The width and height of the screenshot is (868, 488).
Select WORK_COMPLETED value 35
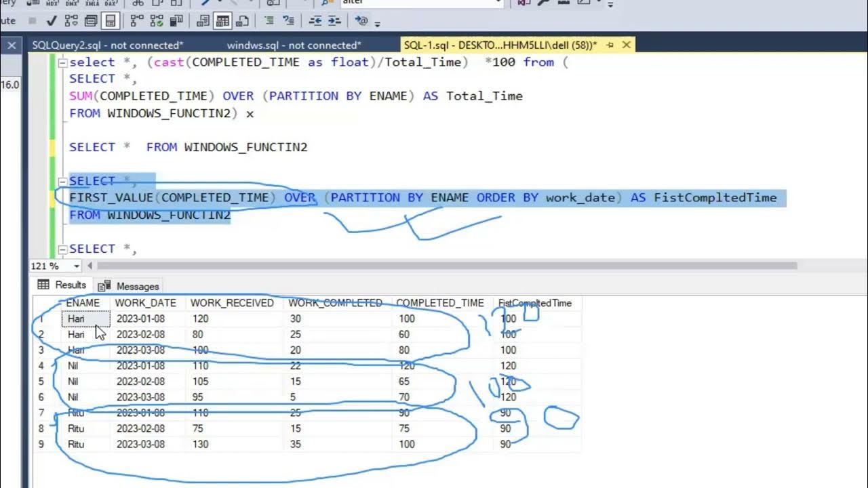coord(338,445)
